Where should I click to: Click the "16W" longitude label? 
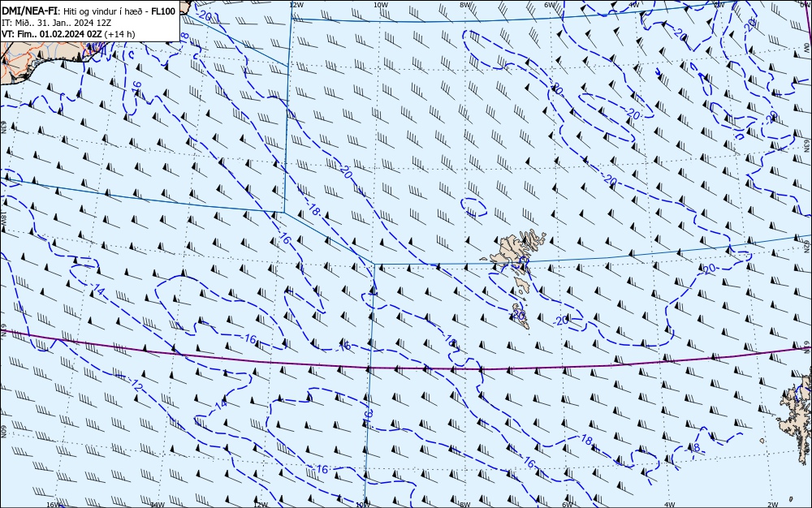(54, 505)
